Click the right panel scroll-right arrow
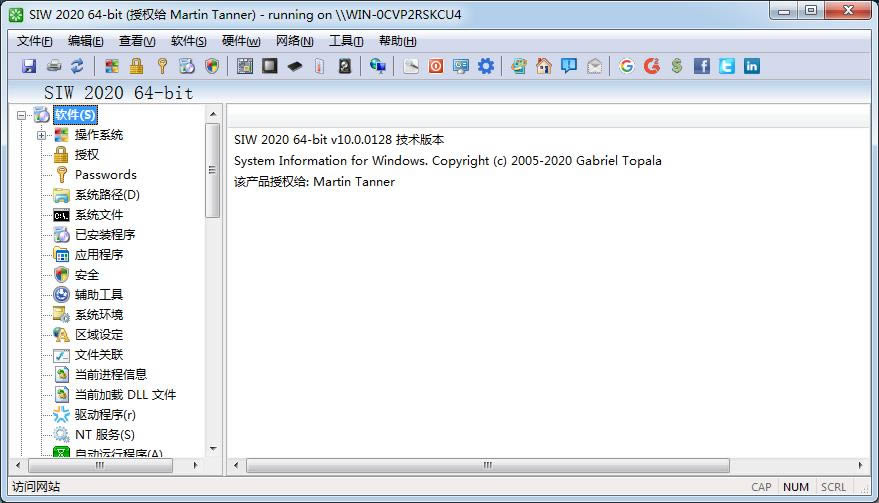This screenshot has height=503, width=879. [860, 465]
